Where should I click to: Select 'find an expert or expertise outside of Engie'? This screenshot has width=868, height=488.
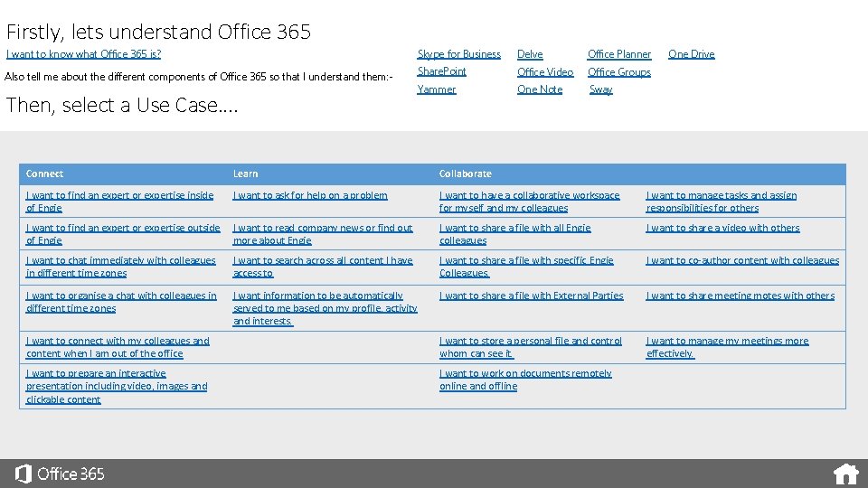coord(123,234)
